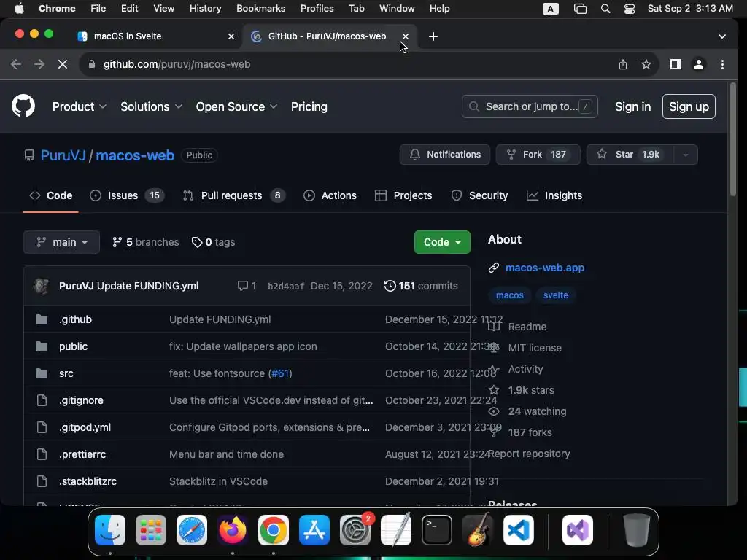Click the svelte topic tag
The image size is (747, 560).
click(555, 295)
